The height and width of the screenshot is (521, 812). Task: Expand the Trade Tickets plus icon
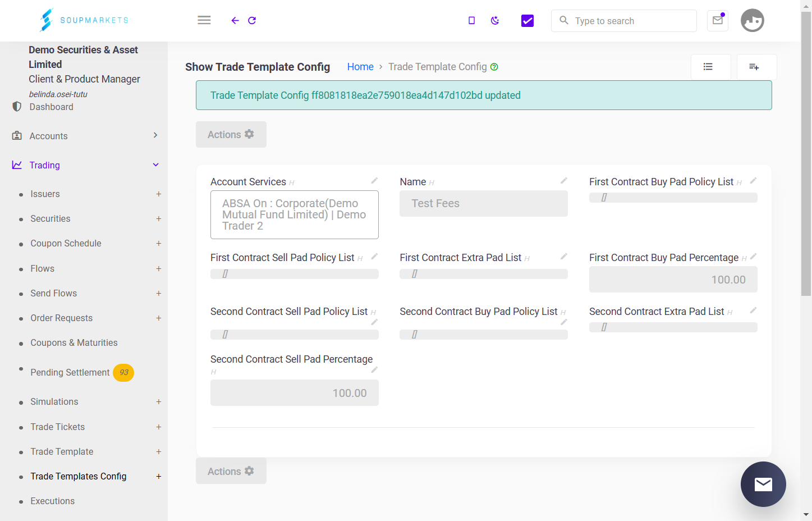click(x=159, y=427)
